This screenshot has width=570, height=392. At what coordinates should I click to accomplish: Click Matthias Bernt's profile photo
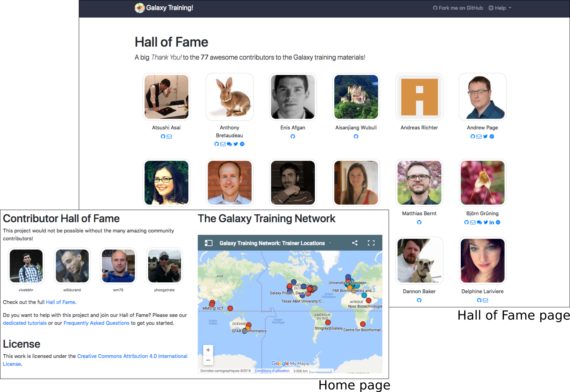pos(419,183)
